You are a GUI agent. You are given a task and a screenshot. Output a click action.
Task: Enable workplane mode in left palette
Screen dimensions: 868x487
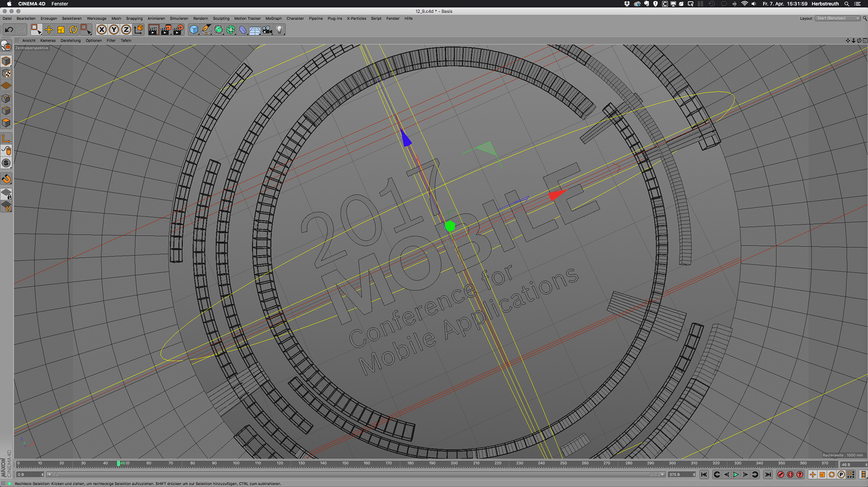(x=6, y=85)
